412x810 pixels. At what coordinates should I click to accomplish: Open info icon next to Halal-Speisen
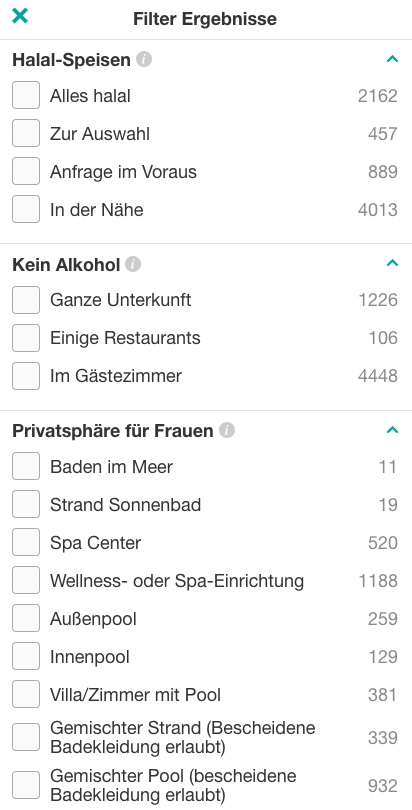pyautogui.click(x=144, y=59)
